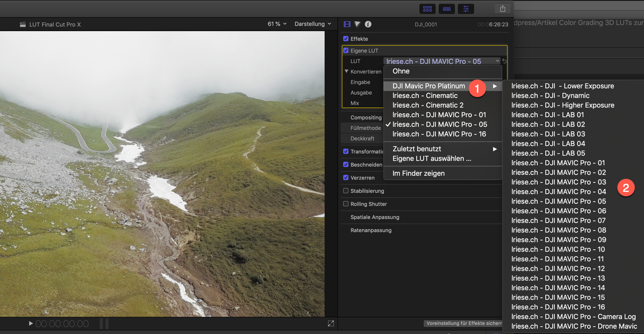
Task: Expand the Zuletzt benutzt submenu
Action: point(443,149)
